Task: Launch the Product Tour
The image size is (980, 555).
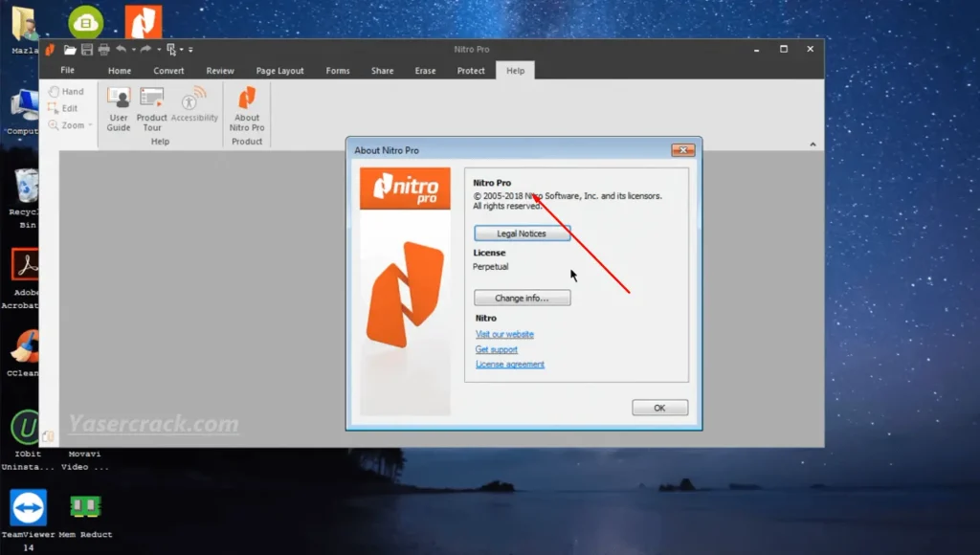Action: 152,108
